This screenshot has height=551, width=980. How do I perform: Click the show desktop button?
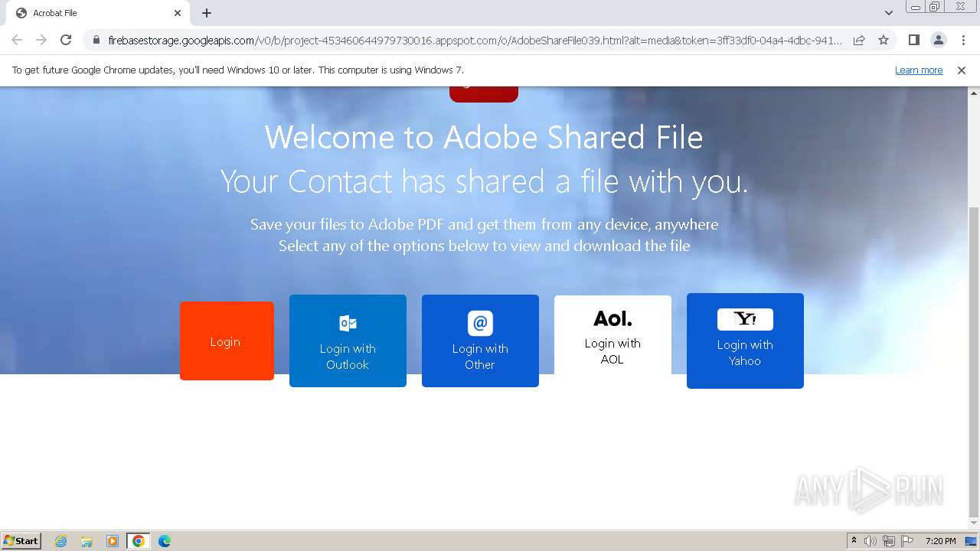972,541
